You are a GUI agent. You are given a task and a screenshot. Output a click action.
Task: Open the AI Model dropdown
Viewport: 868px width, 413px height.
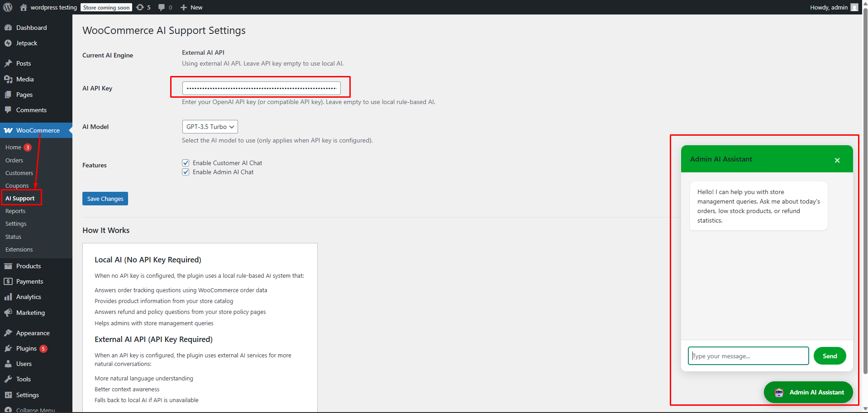(210, 127)
